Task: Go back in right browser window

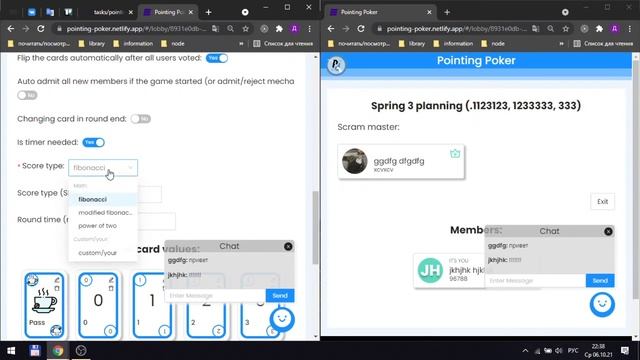Action: click(x=331, y=29)
